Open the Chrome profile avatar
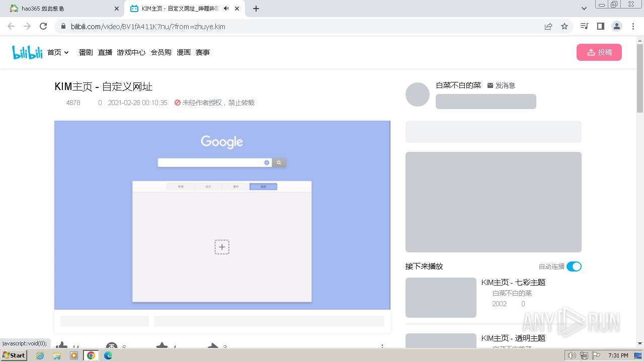The height and width of the screenshot is (362, 644). coord(617,26)
